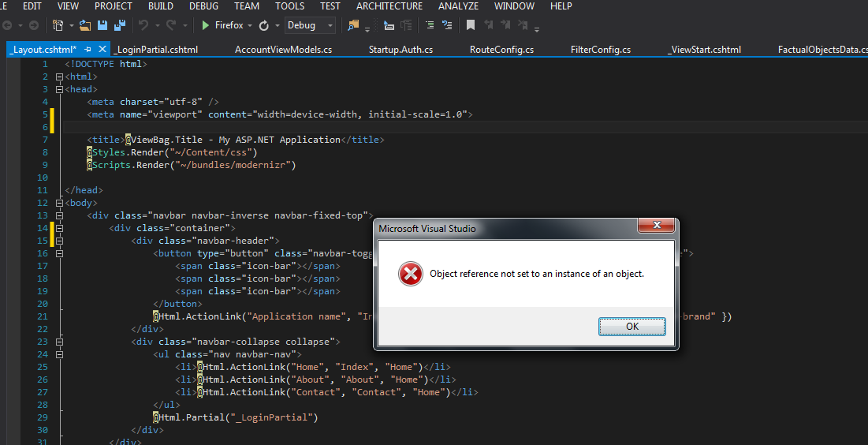Switch to the Startup.Auth.cs tab
This screenshot has height=445, width=868.
(x=400, y=50)
